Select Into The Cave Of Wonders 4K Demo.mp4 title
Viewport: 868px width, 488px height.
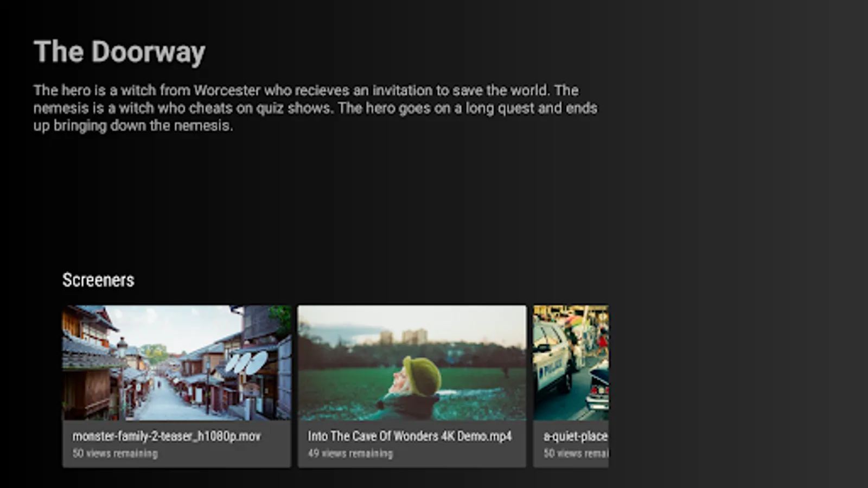[410, 436]
